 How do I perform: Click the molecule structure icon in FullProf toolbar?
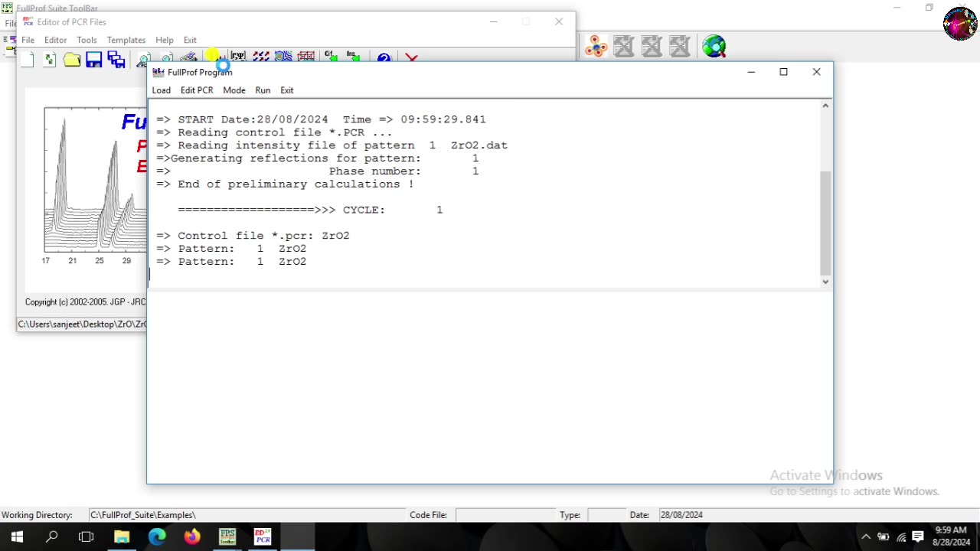coord(596,47)
